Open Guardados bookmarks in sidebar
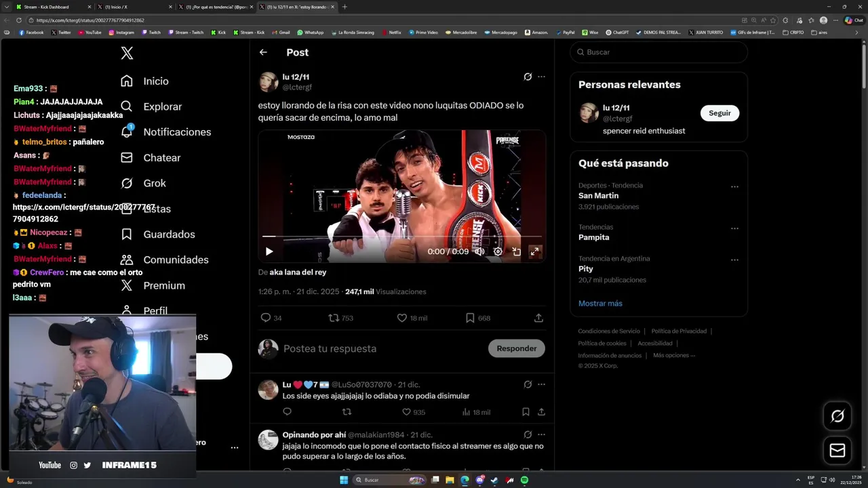Image resolution: width=868 pixels, height=488 pixels. [x=157, y=235]
